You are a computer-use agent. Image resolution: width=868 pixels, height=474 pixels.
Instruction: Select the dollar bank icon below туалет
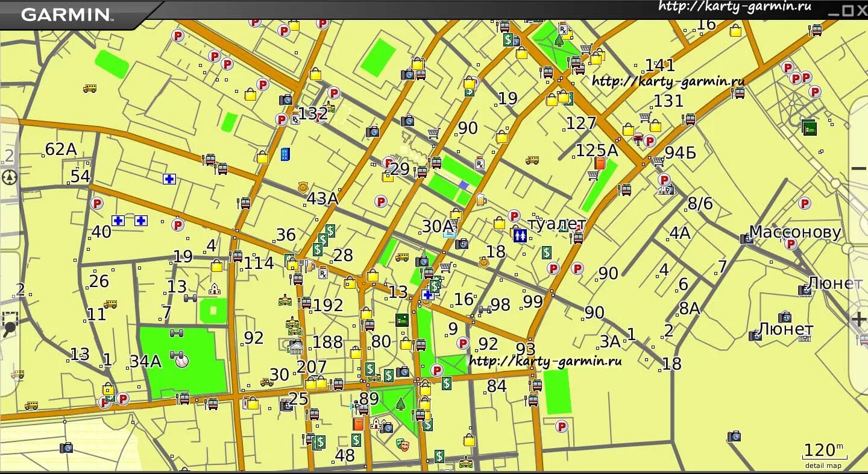(x=546, y=252)
